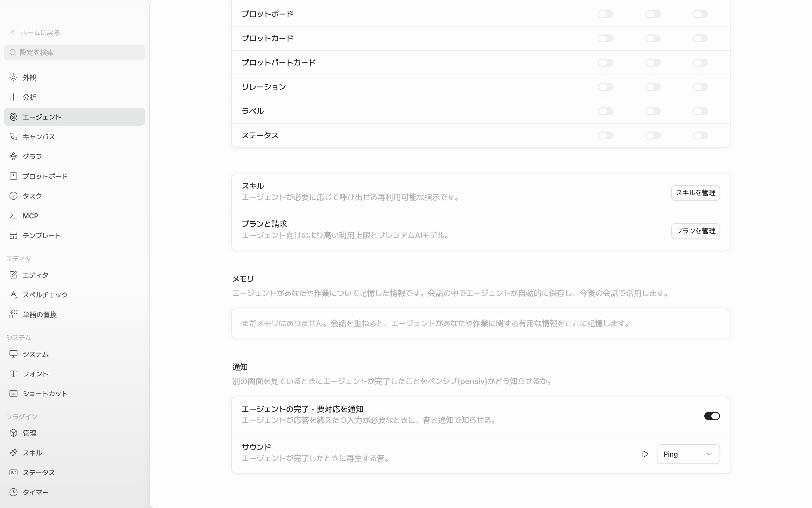Click the スキルを管理 button
812x508 pixels.
(695, 193)
